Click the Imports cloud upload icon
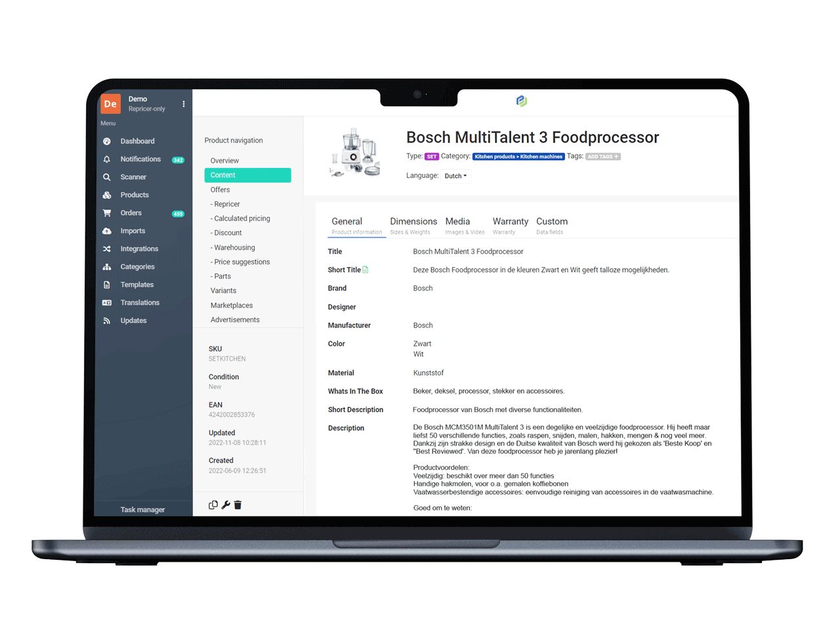Screen dimensions: 840x630 (107, 231)
